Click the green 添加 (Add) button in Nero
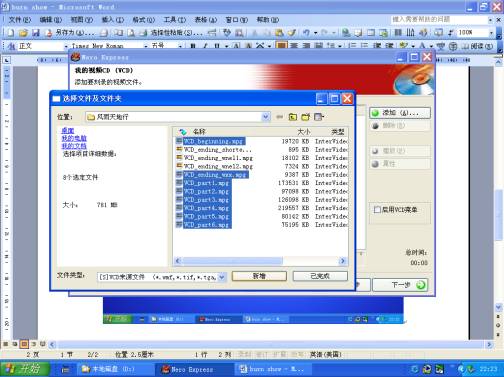 coord(400,113)
